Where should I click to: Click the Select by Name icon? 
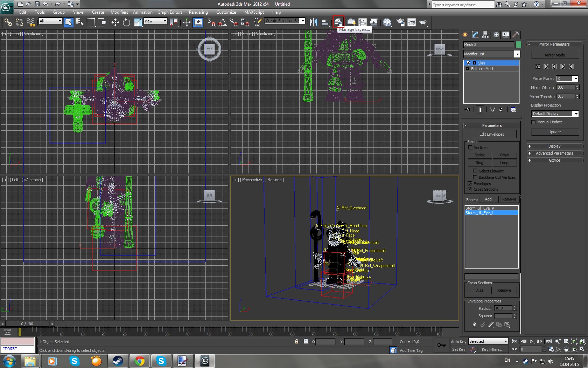coord(79,22)
